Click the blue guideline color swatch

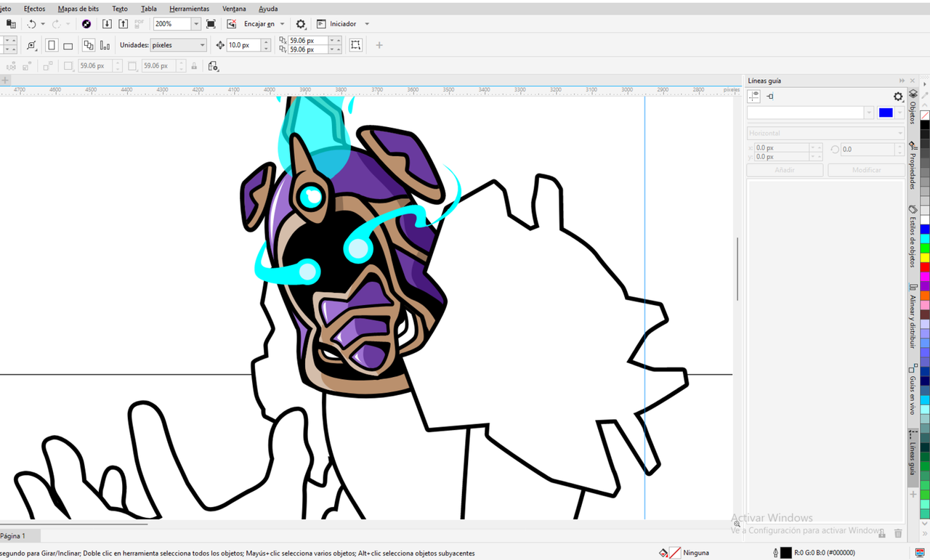(x=885, y=113)
